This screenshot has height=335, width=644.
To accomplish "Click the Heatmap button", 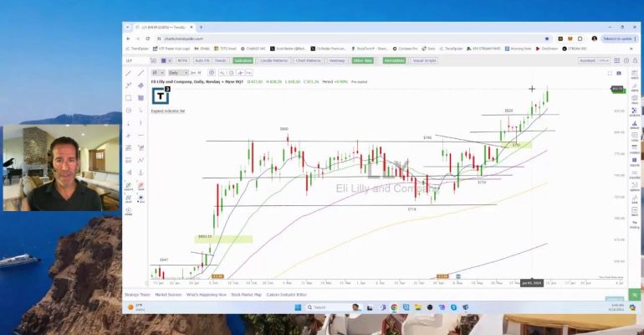I will [336, 60].
